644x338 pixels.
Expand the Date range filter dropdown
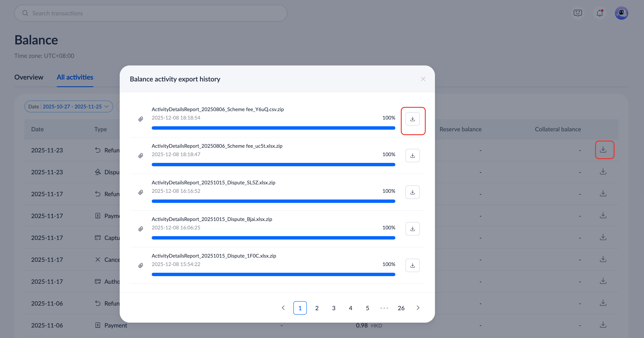68,106
